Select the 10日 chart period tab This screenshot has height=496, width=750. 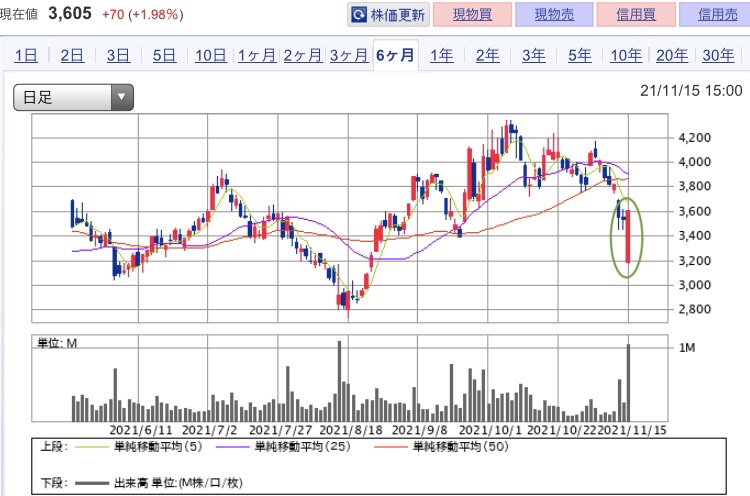(x=210, y=55)
